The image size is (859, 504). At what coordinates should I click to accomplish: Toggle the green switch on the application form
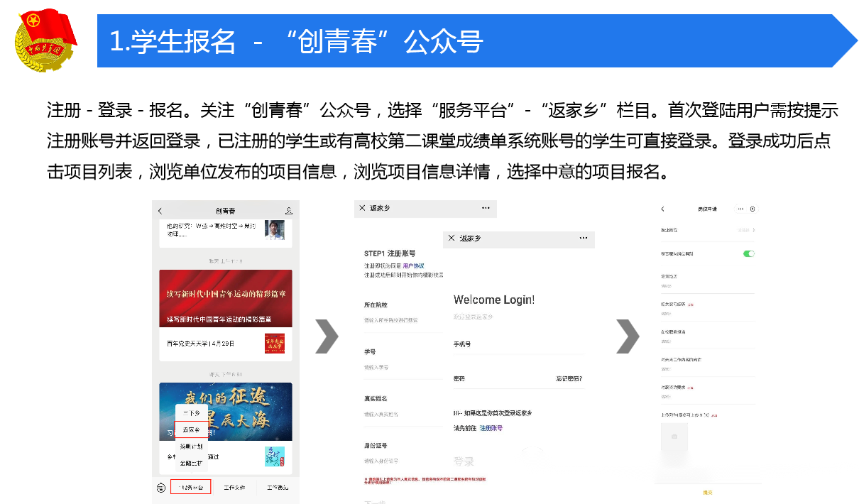749,253
